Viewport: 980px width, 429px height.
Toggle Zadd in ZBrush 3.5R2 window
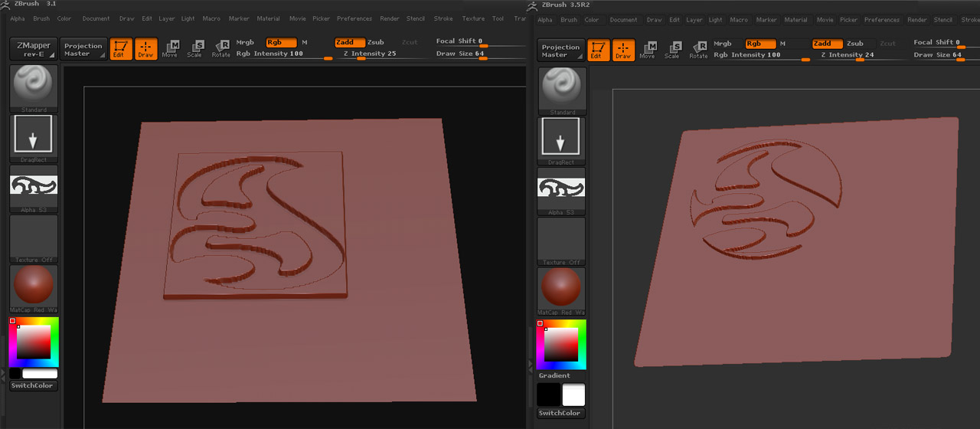pos(828,44)
